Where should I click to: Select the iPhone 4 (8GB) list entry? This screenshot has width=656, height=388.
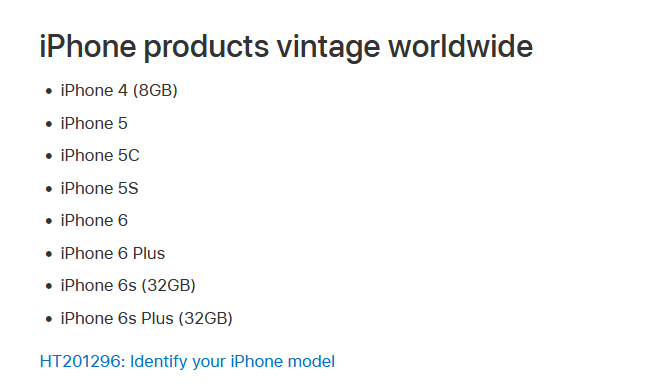pyautogui.click(x=119, y=91)
